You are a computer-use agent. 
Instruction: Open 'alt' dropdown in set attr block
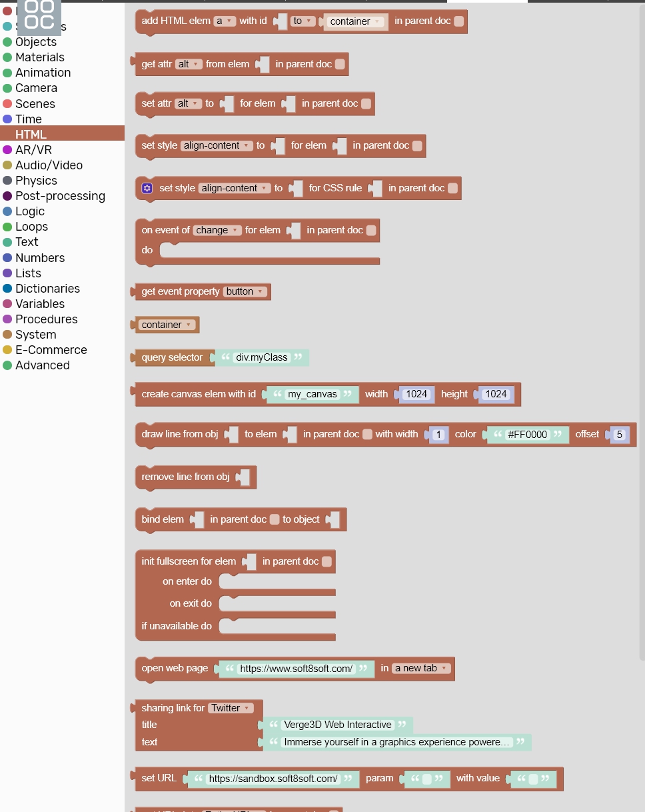(x=189, y=104)
